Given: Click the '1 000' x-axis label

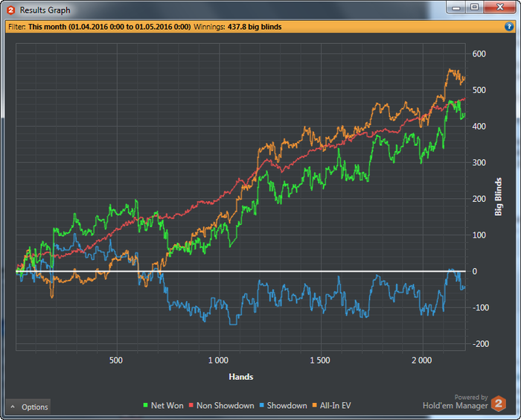Looking at the screenshot, I should tap(218, 360).
